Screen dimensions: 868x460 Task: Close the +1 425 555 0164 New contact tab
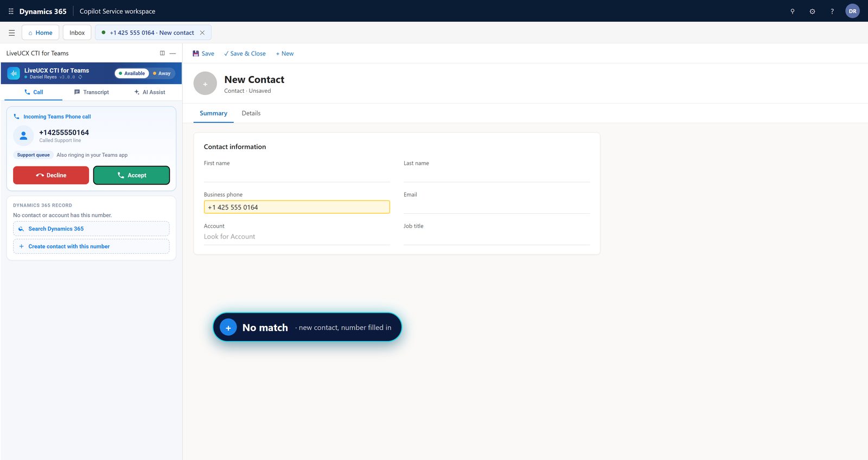click(202, 33)
